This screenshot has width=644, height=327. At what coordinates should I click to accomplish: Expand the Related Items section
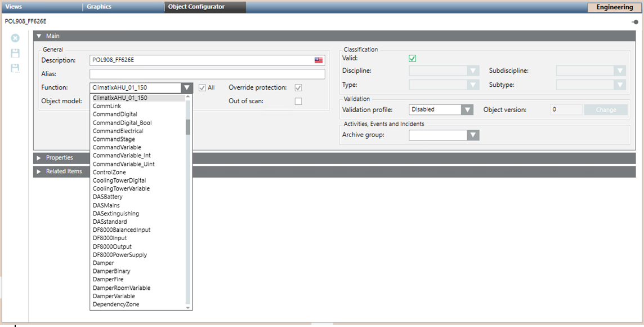(62, 171)
